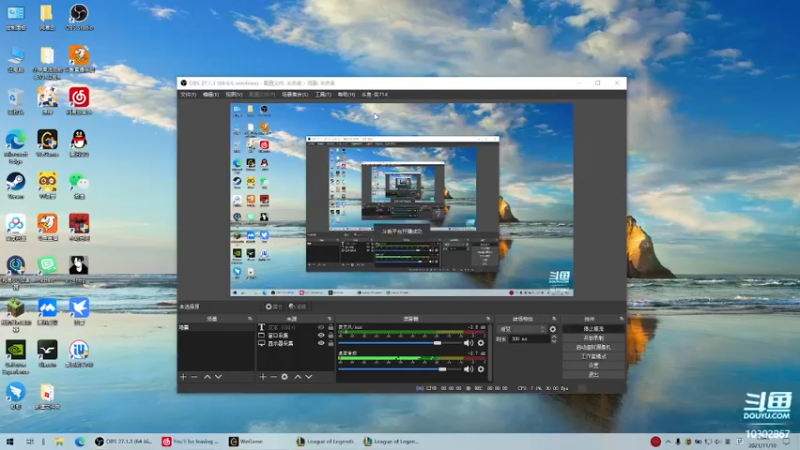Pop out the 控件 dock panel

tap(621, 319)
